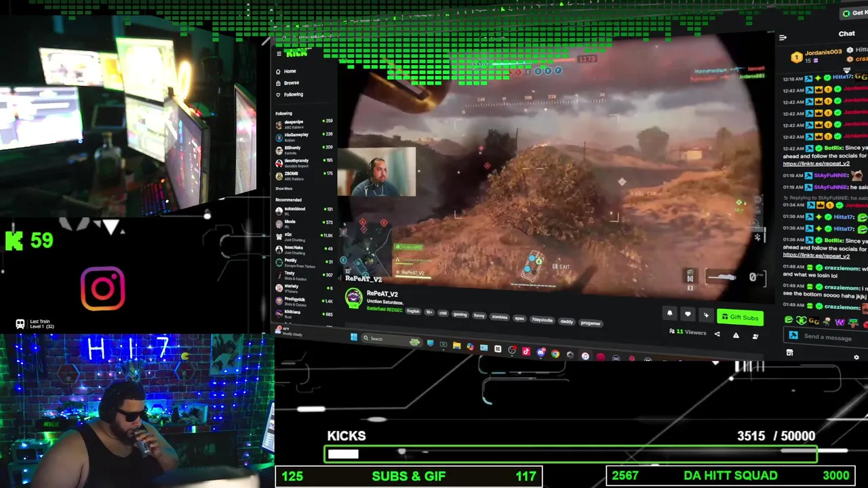
Task: Open HioGameplay channel in Following list
Action: [304, 136]
